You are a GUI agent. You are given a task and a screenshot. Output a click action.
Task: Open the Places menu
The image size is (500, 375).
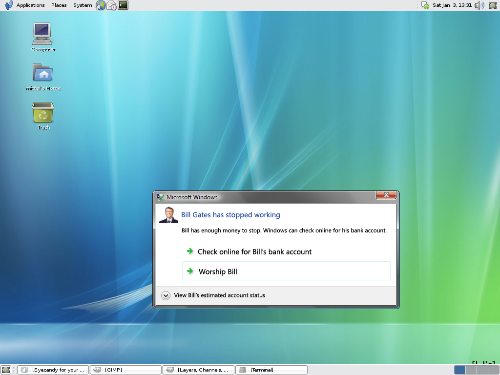(59, 5)
